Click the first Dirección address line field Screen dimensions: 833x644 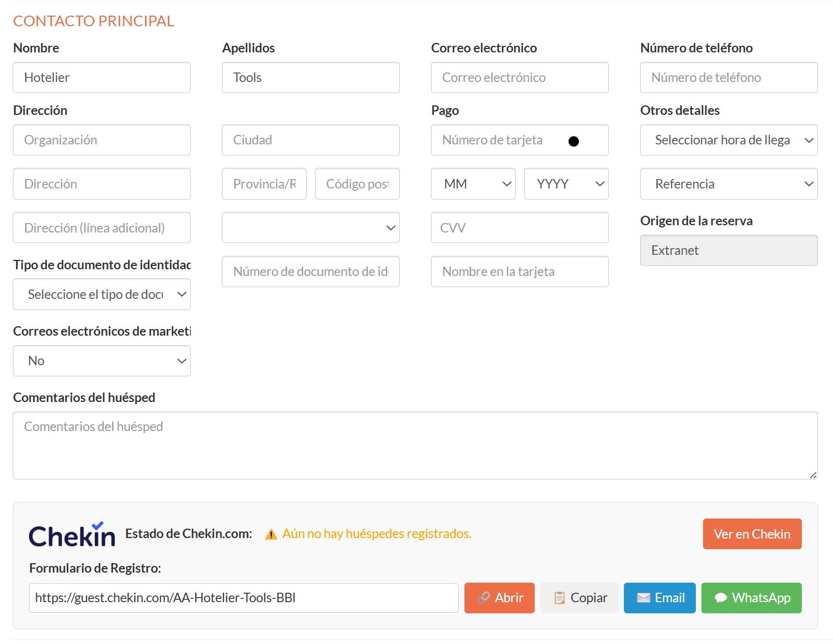coord(101,183)
